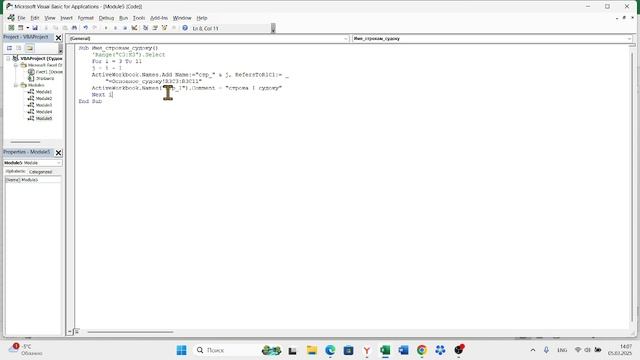Open the Format menu
Viewport: 640px width, 360px height.
86,18
